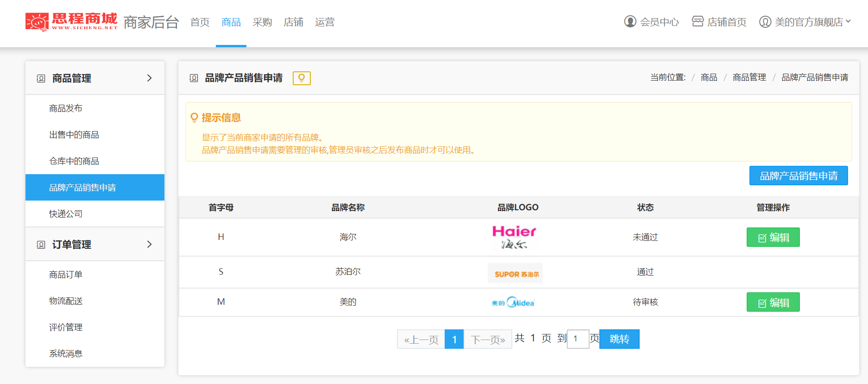868x384 pixels.
Task: Click the S initial letter cell
Action: (221, 271)
